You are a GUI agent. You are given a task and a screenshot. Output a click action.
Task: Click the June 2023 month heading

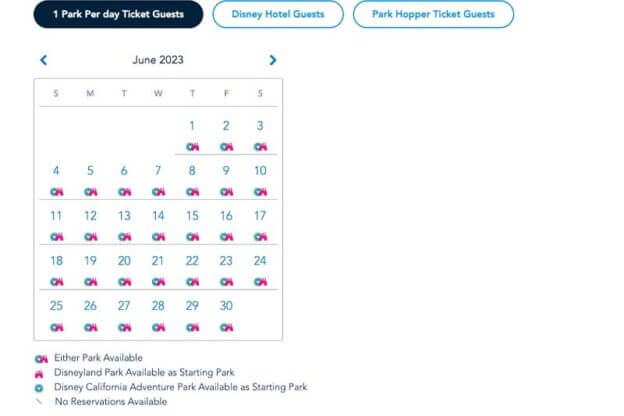(x=158, y=60)
